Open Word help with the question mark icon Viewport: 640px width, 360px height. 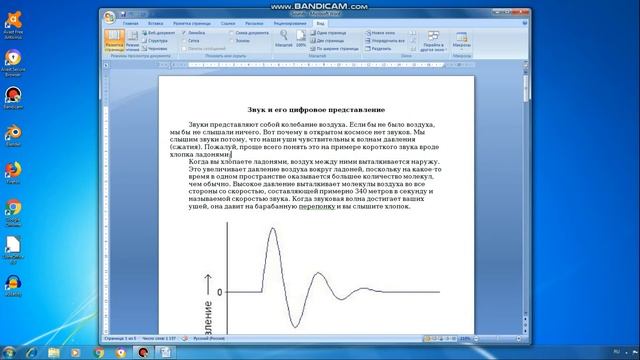524,23
